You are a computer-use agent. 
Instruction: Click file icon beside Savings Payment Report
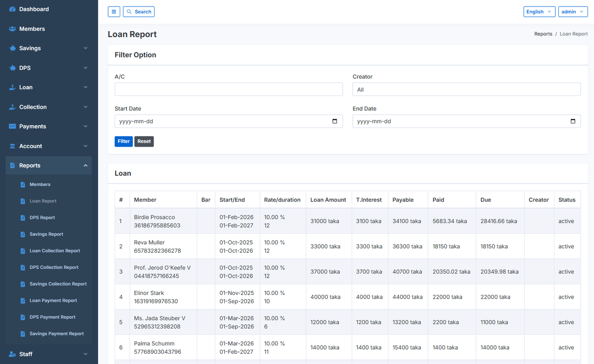pos(23,334)
